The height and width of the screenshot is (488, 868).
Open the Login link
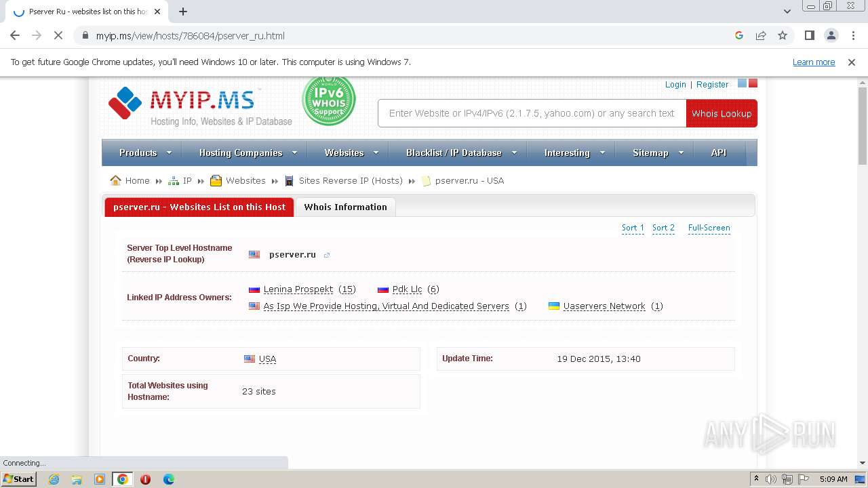[675, 85]
